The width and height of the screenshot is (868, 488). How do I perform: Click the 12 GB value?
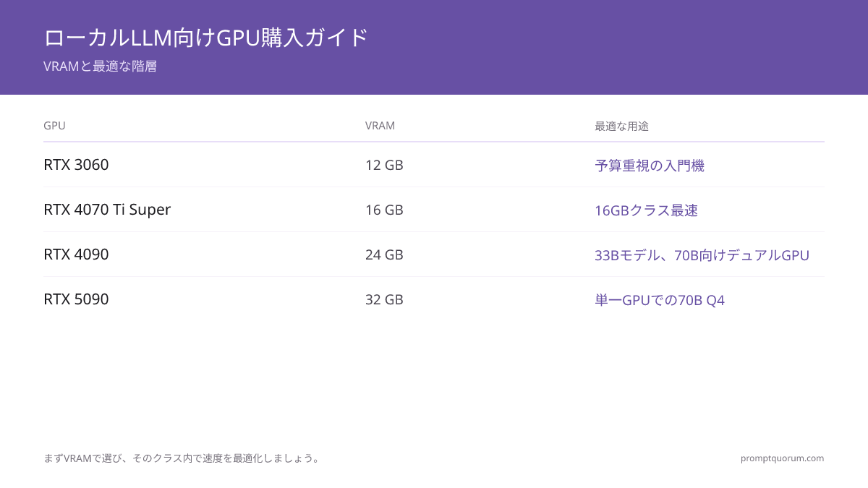click(x=384, y=165)
